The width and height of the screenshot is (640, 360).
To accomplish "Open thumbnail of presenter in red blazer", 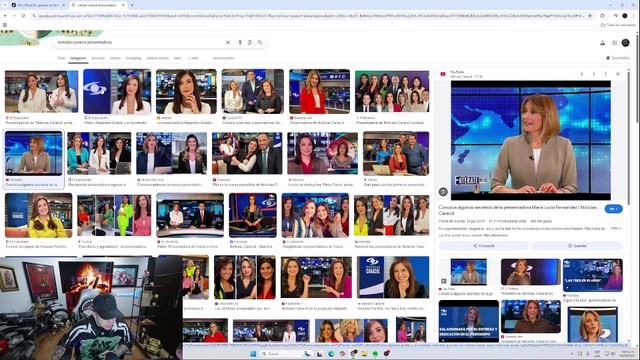I will pyautogui.click(x=319, y=92).
